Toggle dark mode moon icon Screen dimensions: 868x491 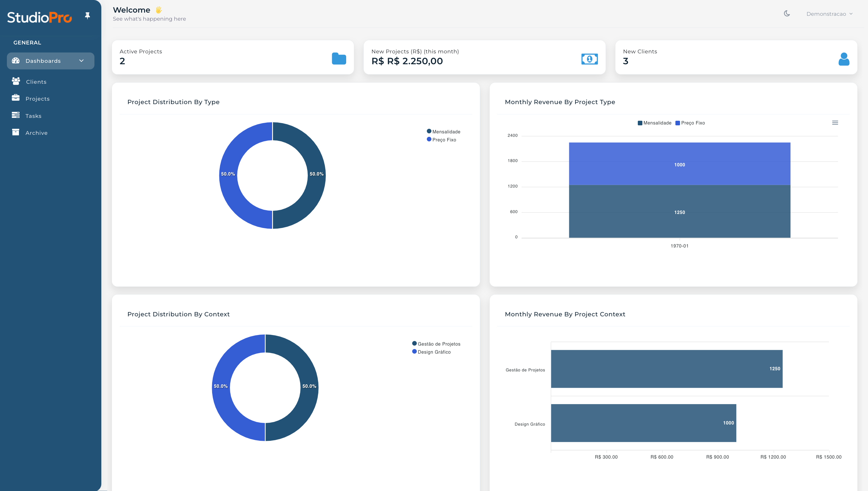click(787, 13)
